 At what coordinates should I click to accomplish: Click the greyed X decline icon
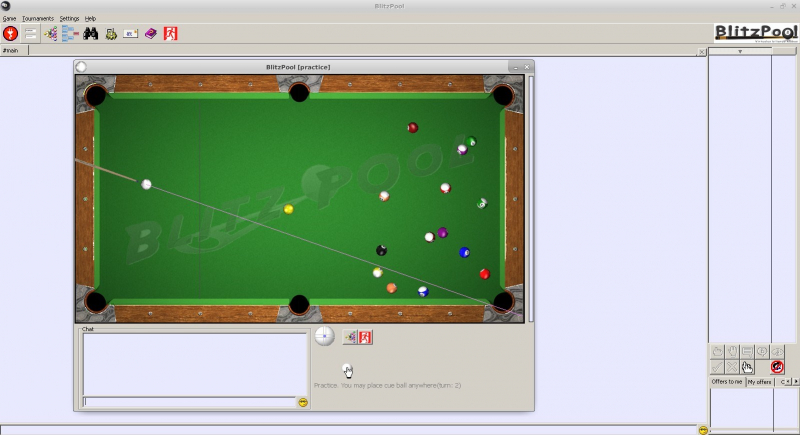732,367
